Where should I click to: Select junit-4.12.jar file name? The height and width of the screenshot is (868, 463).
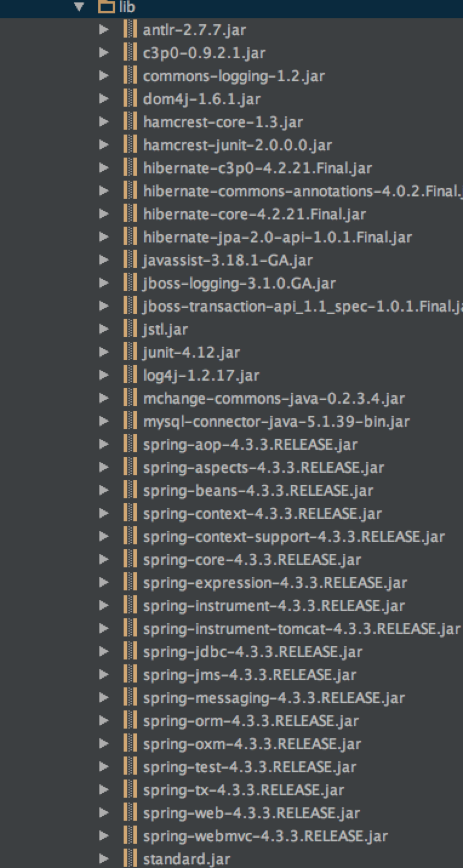click(192, 352)
